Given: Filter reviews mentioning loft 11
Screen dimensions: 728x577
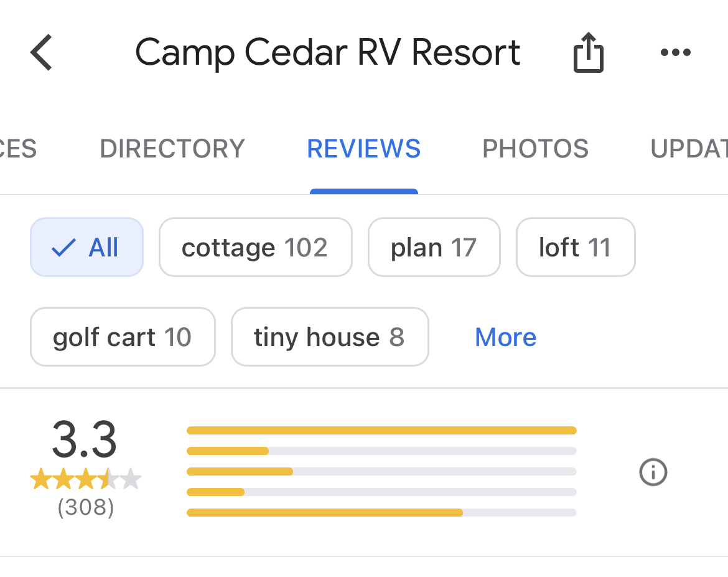Looking at the screenshot, I should (576, 247).
